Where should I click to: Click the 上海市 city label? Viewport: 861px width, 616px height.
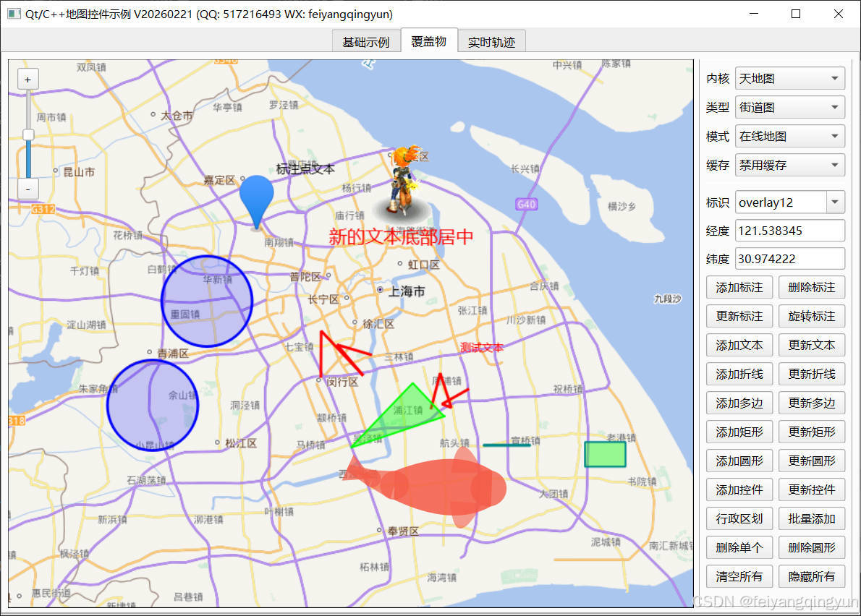click(x=407, y=291)
